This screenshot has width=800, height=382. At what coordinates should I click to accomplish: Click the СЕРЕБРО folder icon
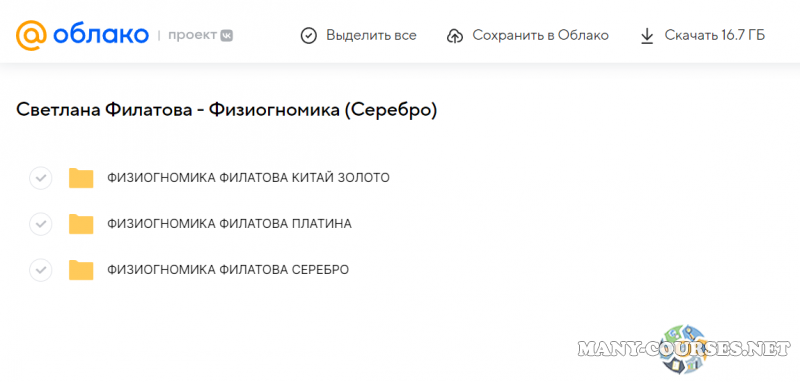click(81, 270)
